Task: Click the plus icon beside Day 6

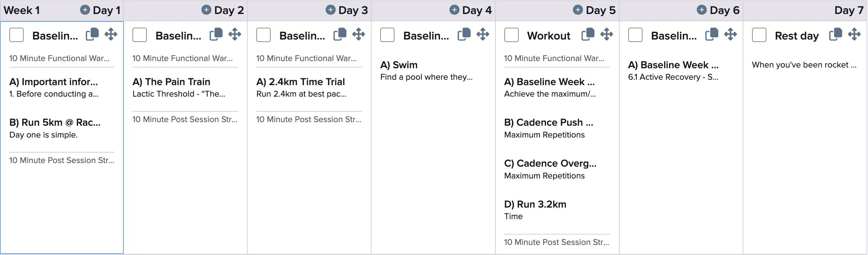Action: tap(701, 10)
